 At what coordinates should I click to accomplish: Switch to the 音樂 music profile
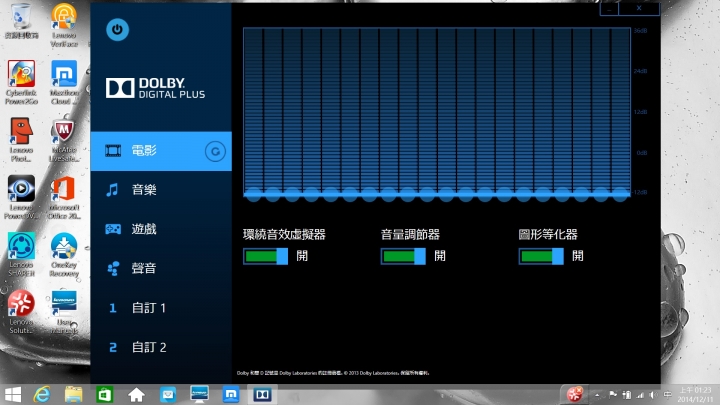[x=161, y=190]
